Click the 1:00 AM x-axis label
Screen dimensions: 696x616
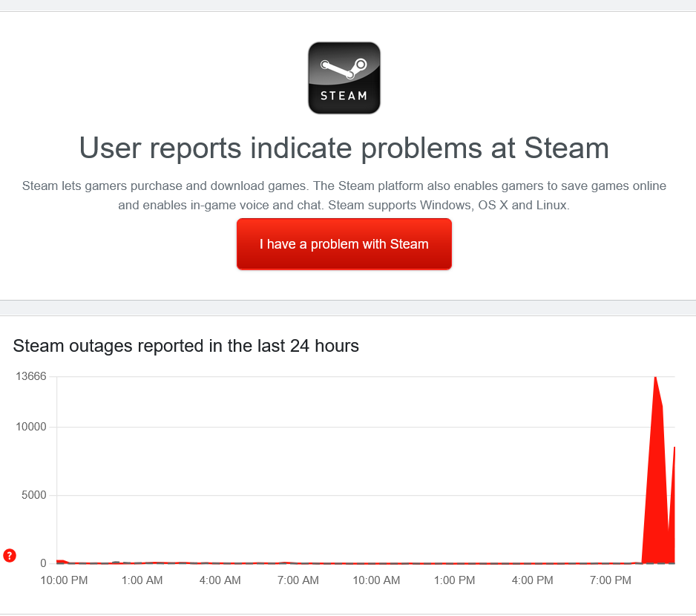pos(142,580)
